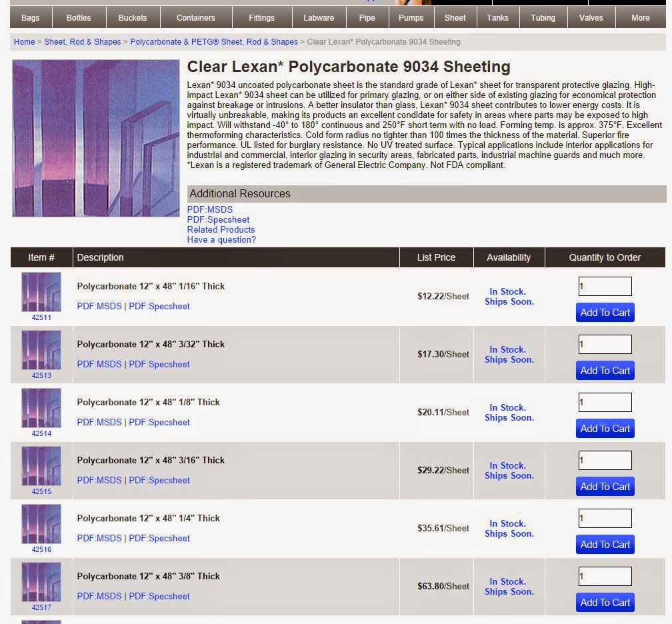Click item number 42515 link
Image resolution: width=672 pixels, height=624 pixels.
tap(41, 491)
